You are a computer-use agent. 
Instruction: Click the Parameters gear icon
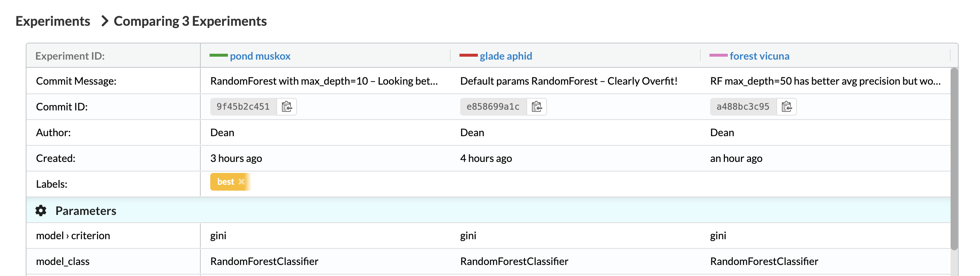[41, 210]
